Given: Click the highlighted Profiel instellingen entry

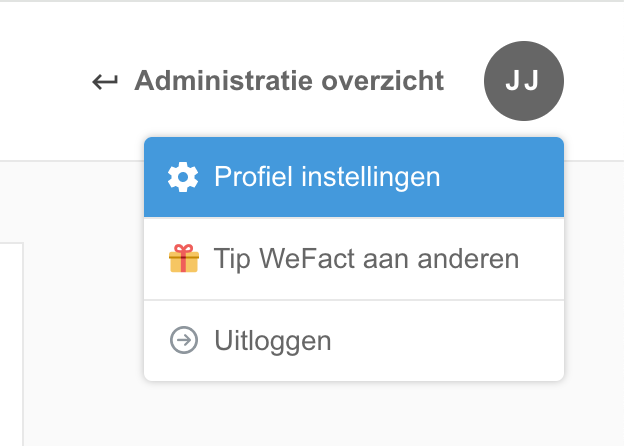Looking at the screenshot, I should pos(326,177).
